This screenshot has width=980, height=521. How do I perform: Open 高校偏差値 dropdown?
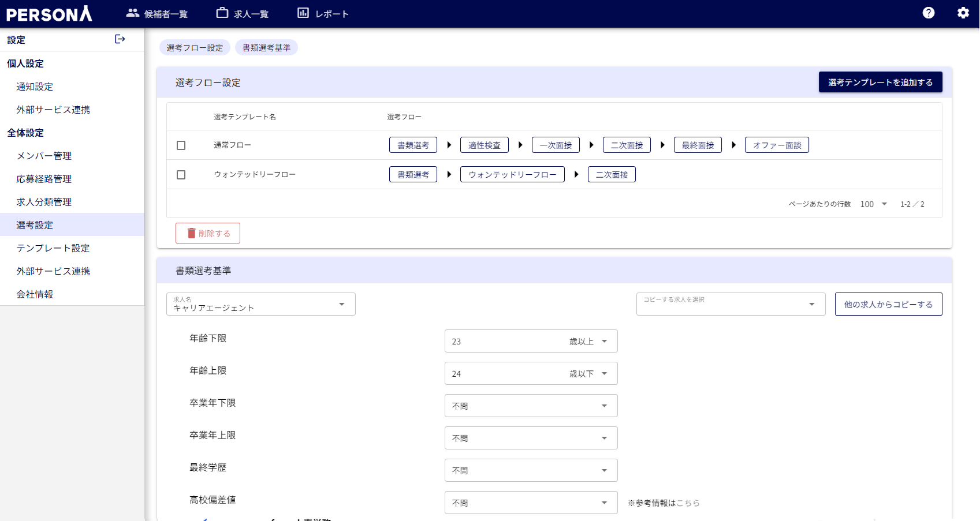coord(531,503)
